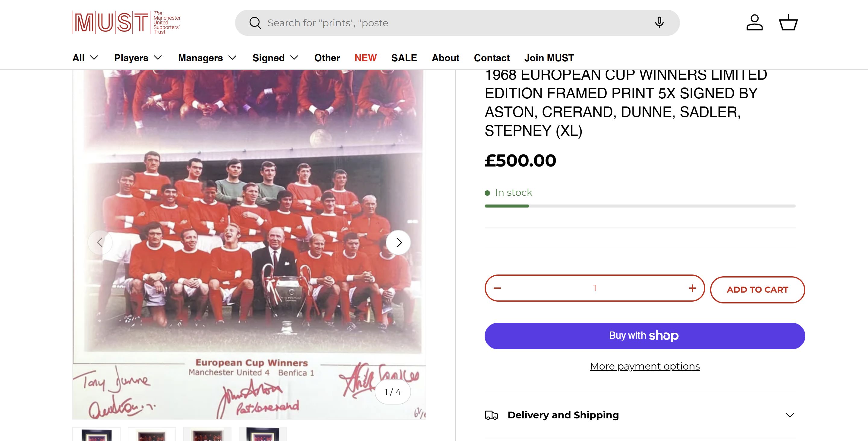Click Buy with Shop button
868x441 pixels.
645,336
